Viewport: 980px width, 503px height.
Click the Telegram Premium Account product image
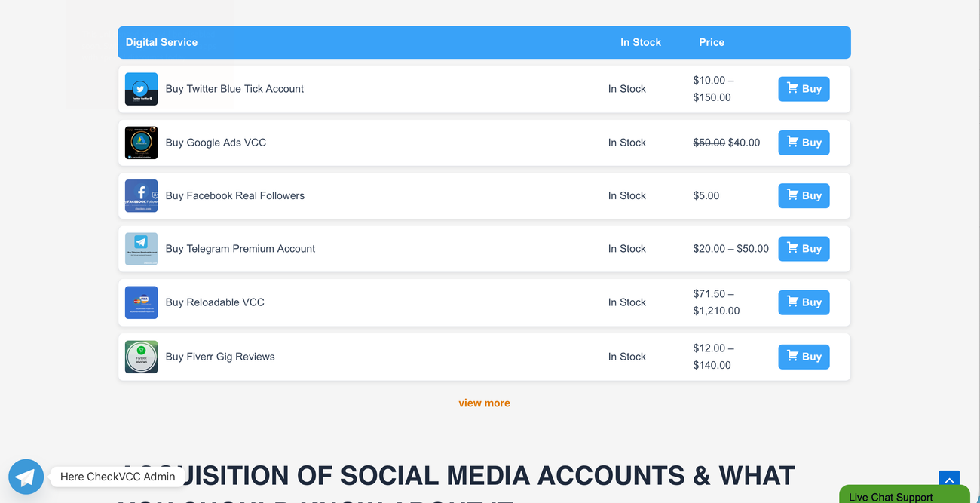(x=141, y=249)
